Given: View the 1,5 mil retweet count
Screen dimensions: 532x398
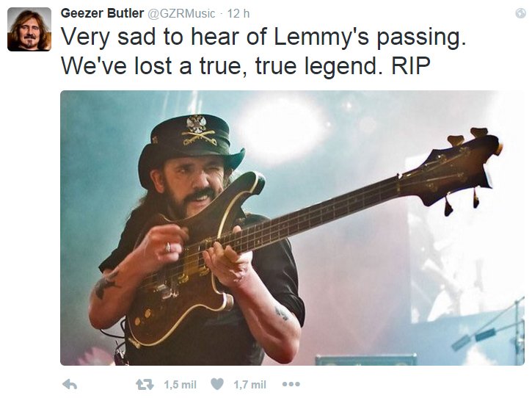Looking at the screenshot, I should pos(181,385).
